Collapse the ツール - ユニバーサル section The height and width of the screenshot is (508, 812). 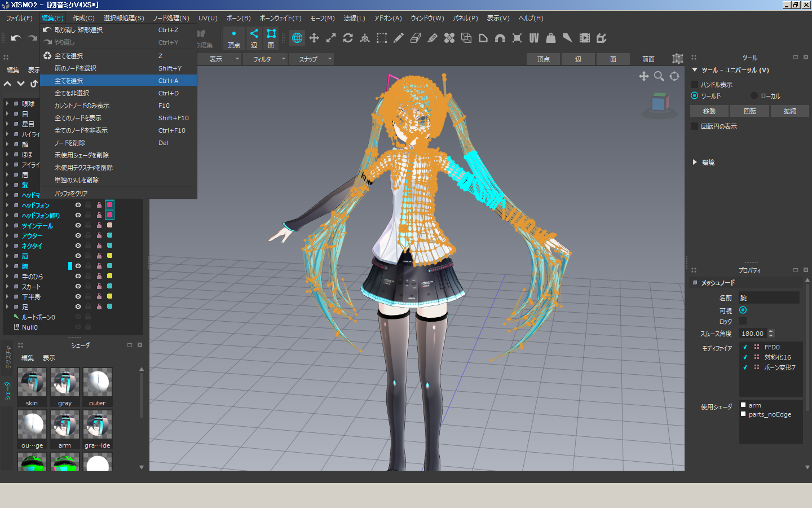[695, 70]
